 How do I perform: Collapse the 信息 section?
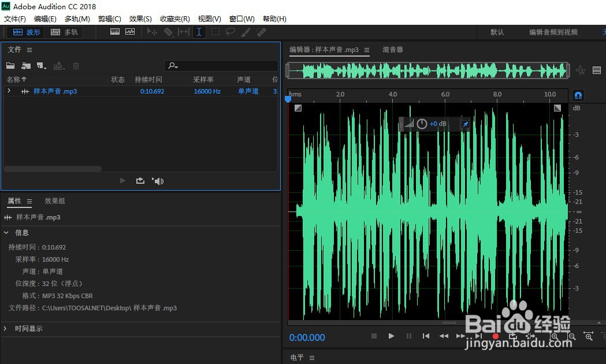6,233
